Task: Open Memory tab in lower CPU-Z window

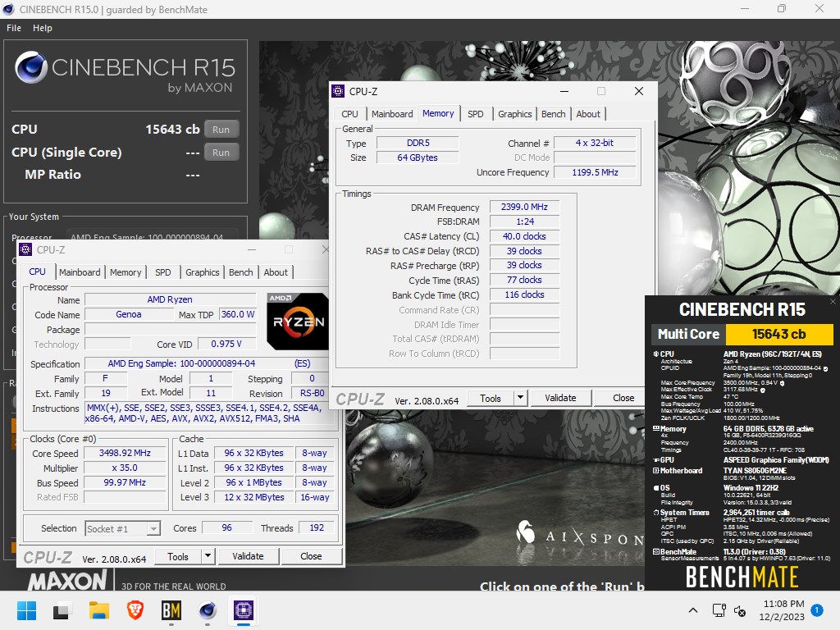Action: (126, 272)
